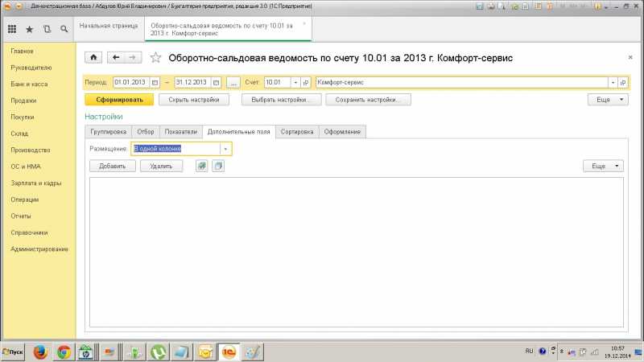The image size is (644, 362).
Task: Click Сохранить настройки button
Action: pos(368,100)
